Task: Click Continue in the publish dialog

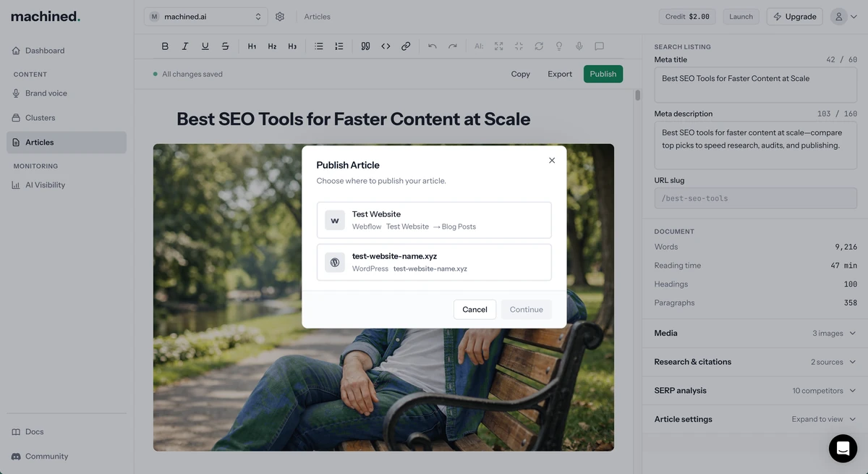Action: [526, 310]
